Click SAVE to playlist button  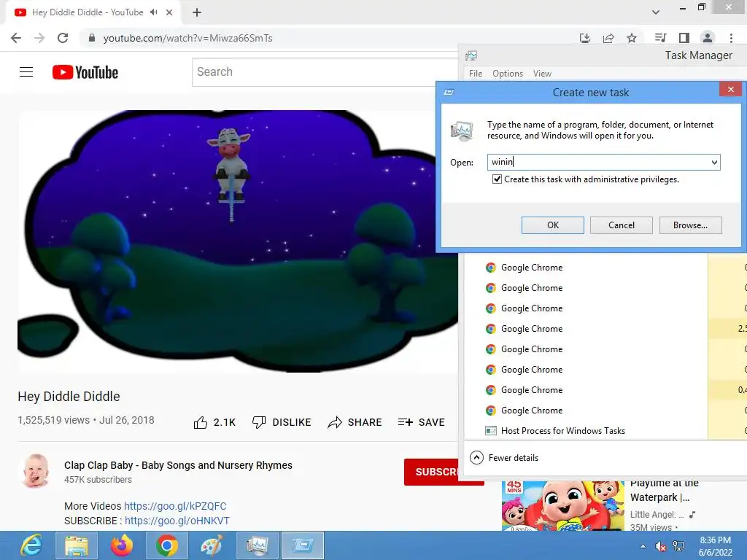point(421,422)
